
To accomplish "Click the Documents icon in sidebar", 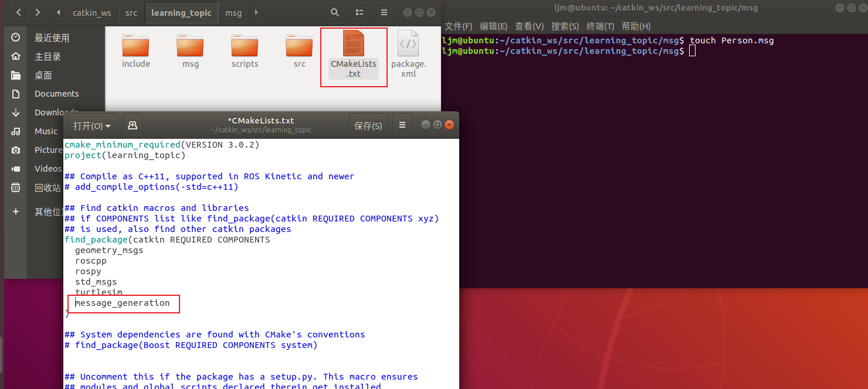I will pyautogui.click(x=16, y=94).
